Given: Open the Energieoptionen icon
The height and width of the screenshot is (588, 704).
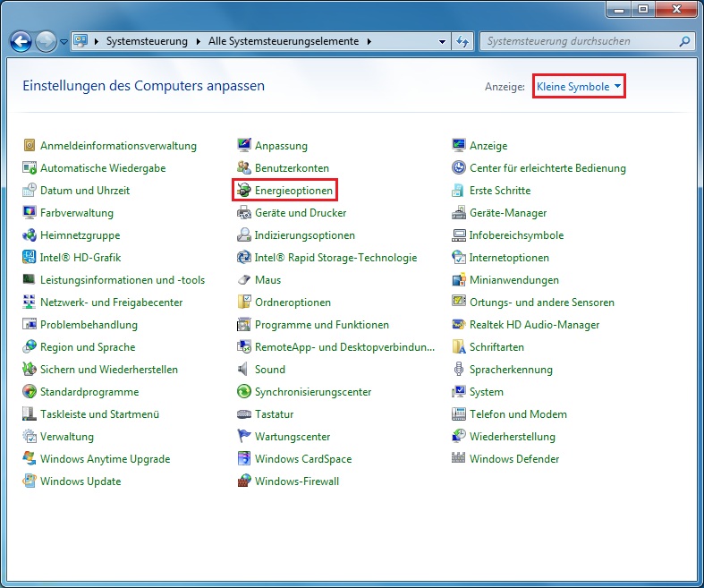Looking at the screenshot, I should tap(243, 190).
